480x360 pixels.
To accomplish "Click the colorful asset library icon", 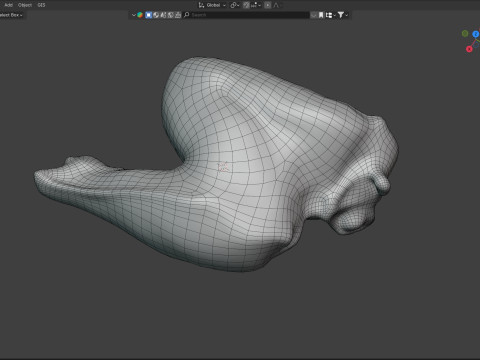I will click(x=140, y=15).
